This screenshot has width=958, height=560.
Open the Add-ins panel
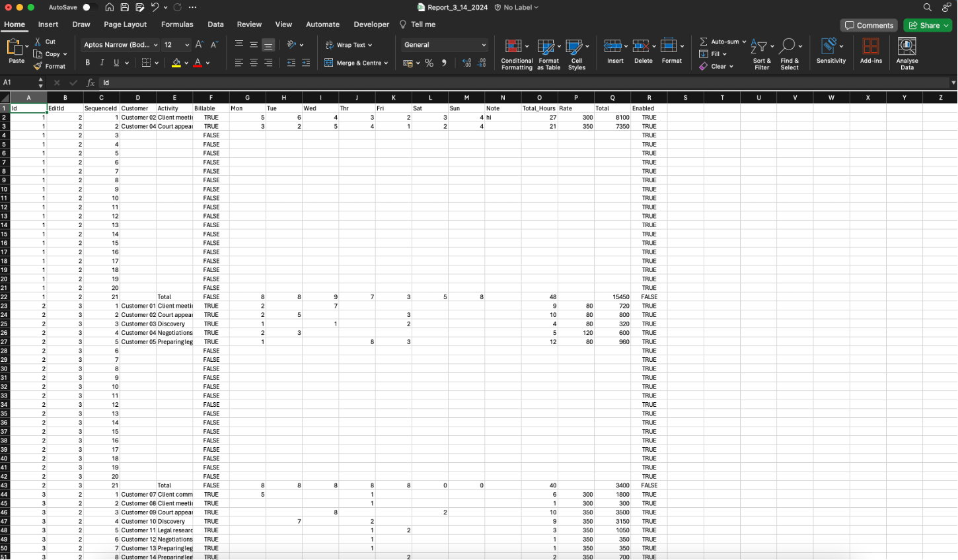[x=871, y=51]
